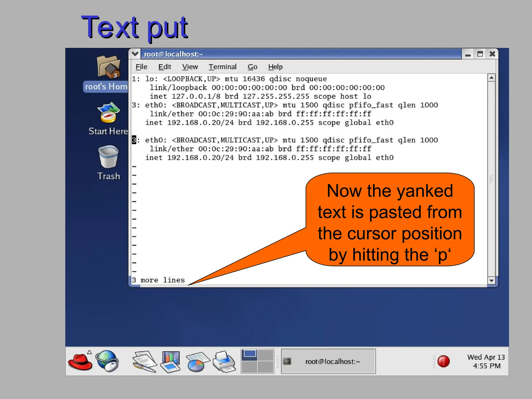Open the Trash desktop icon
Viewport: 532px width, 399px height.
(109, 157)
